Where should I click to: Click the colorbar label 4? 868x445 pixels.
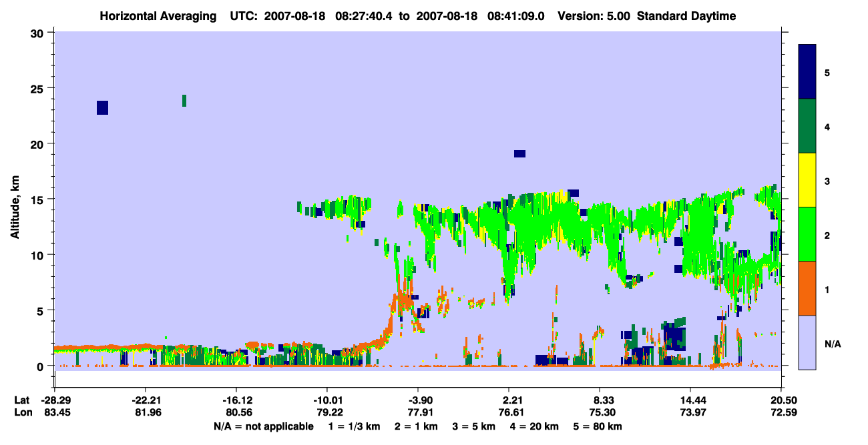click(827, 126)
